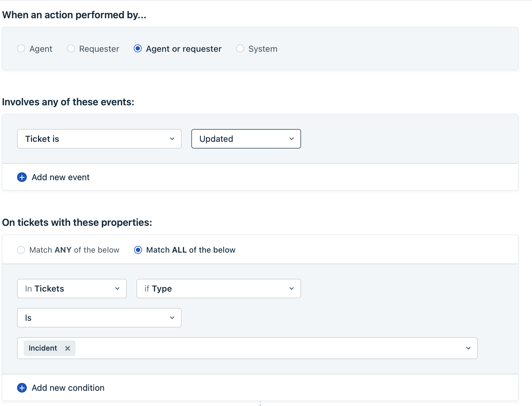Choose Match ALL of the below

coord(138,250)
